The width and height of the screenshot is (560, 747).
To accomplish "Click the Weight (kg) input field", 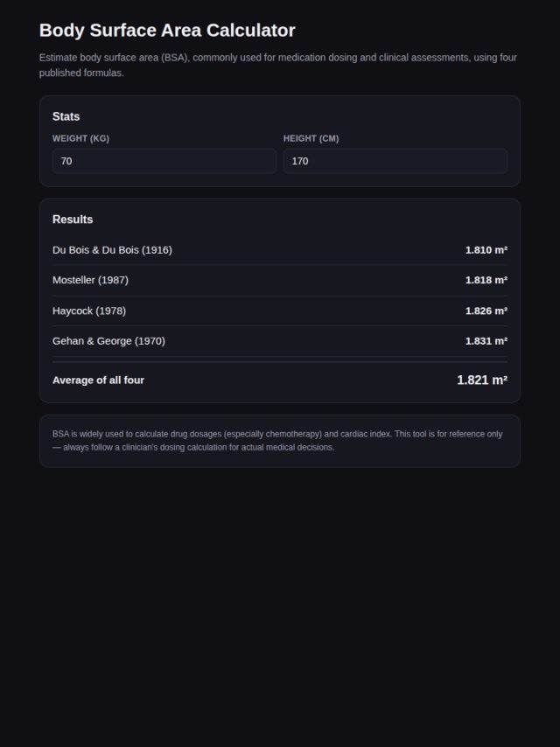I will click(164, 161).
